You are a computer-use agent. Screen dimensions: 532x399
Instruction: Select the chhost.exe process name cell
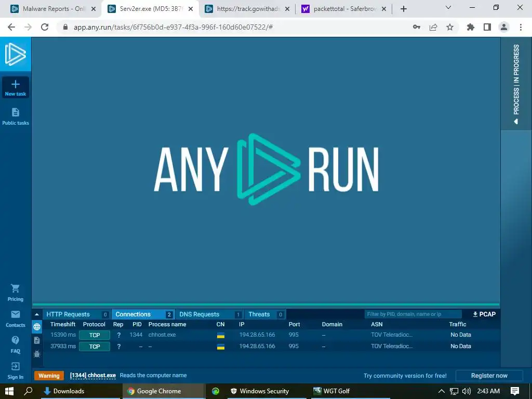tap(162, 335)
